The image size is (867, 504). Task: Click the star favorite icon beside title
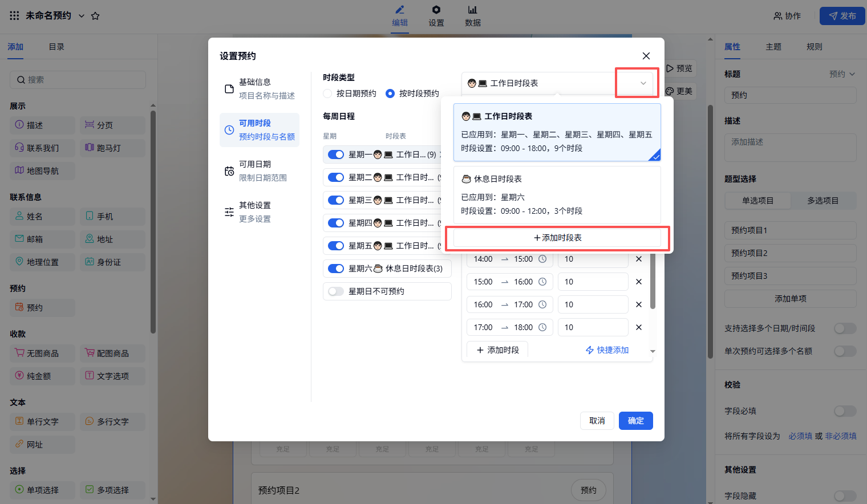point(95,16)
